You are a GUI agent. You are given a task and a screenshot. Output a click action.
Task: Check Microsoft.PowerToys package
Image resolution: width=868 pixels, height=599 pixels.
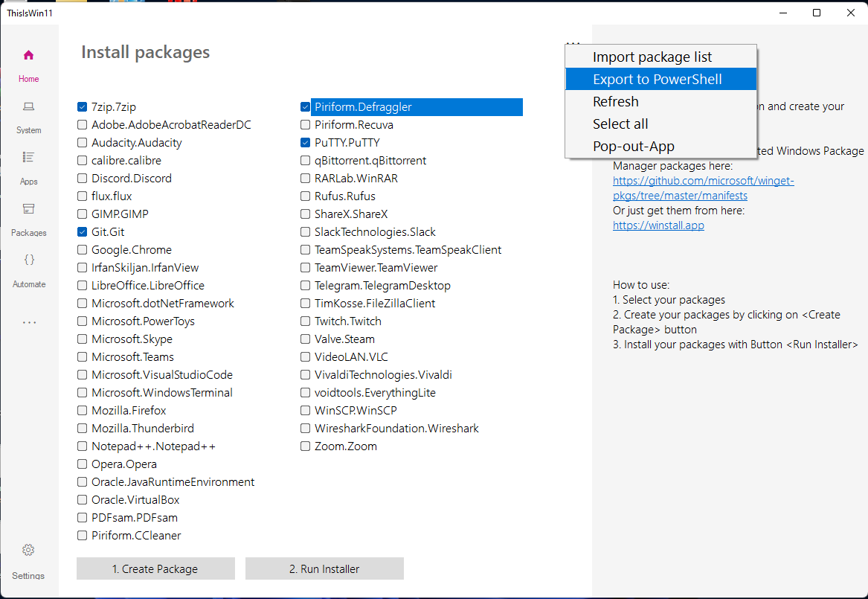pyautogui.click(x=82, y=321)
